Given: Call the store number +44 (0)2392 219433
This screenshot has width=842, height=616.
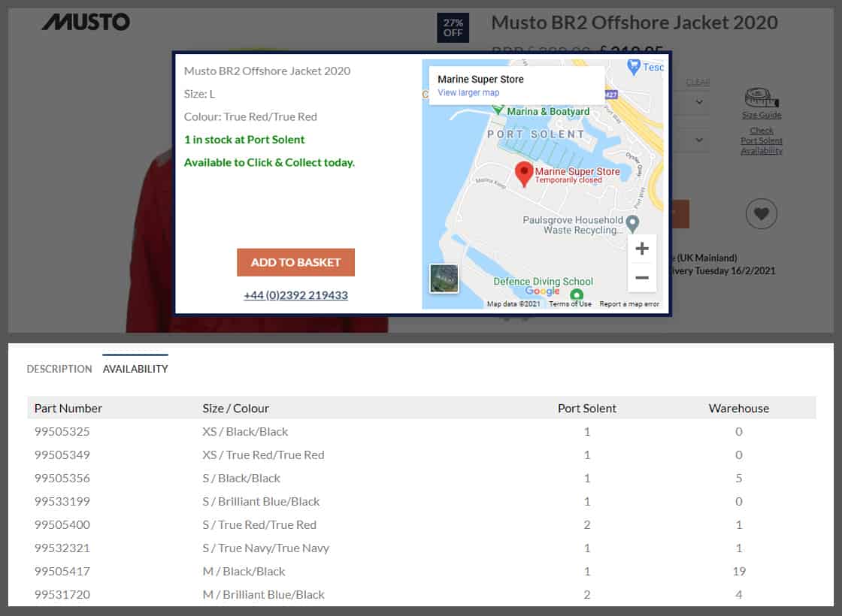Looking at the screenshot, I should tap(296, 295).
